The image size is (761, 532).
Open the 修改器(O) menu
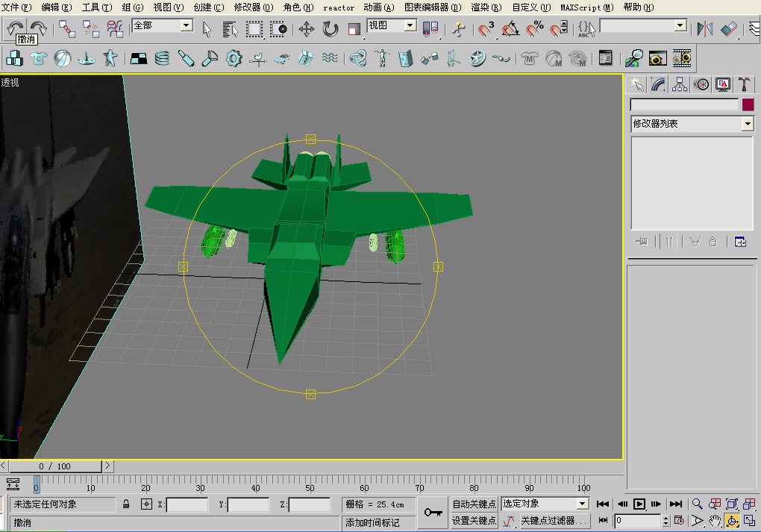point(254,7)
